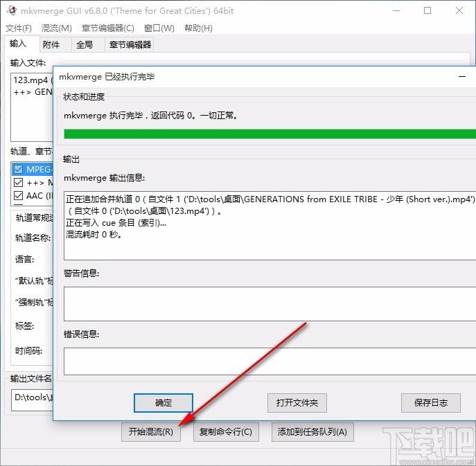Maximize the main mkvmerge GUI window

(427, 10)
